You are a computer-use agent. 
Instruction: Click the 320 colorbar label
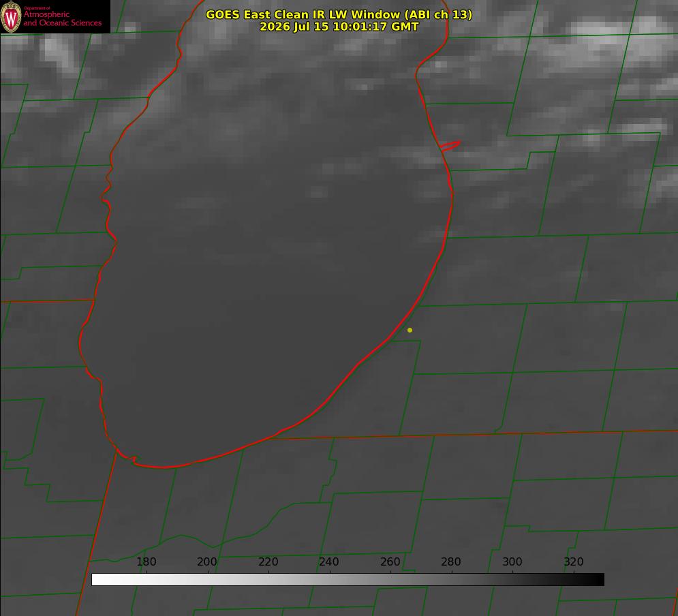click(573, 561)
